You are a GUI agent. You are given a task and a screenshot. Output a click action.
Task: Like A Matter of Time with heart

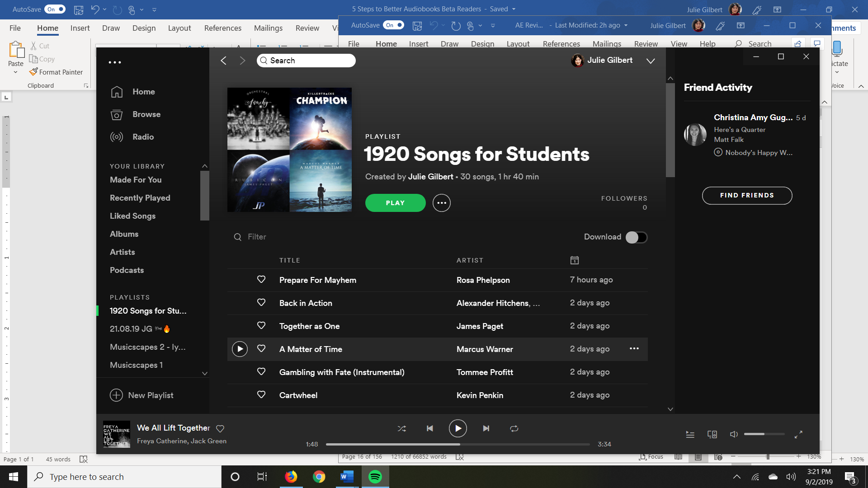pos(261,349)
